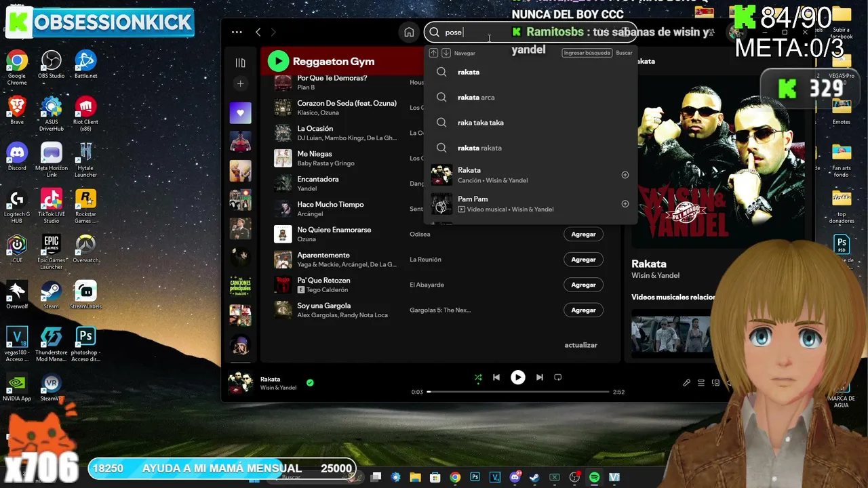Open the album link "El Abayarde"
The height and width of the screenshot is (488, 868).
(427, 285)
